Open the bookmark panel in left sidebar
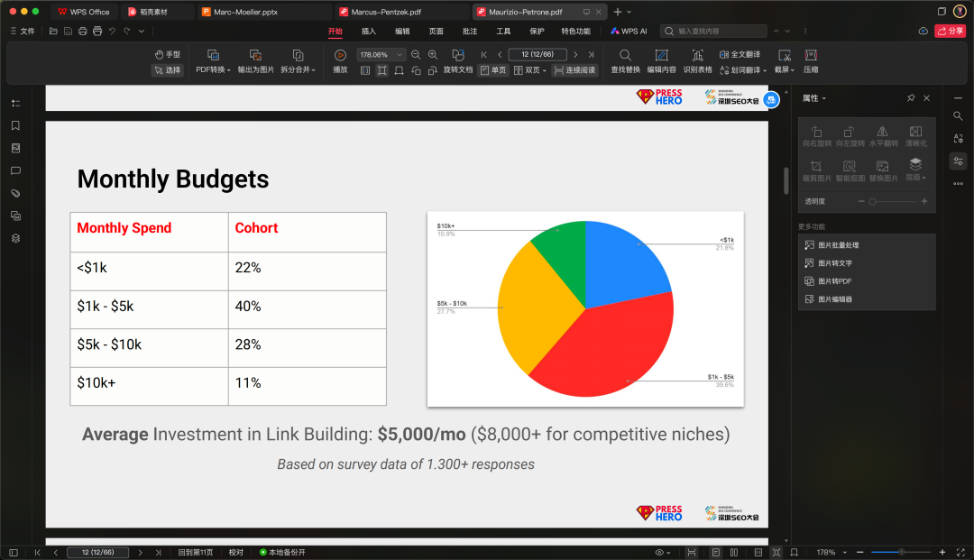 pyautogui.click(x=15, y=125)
